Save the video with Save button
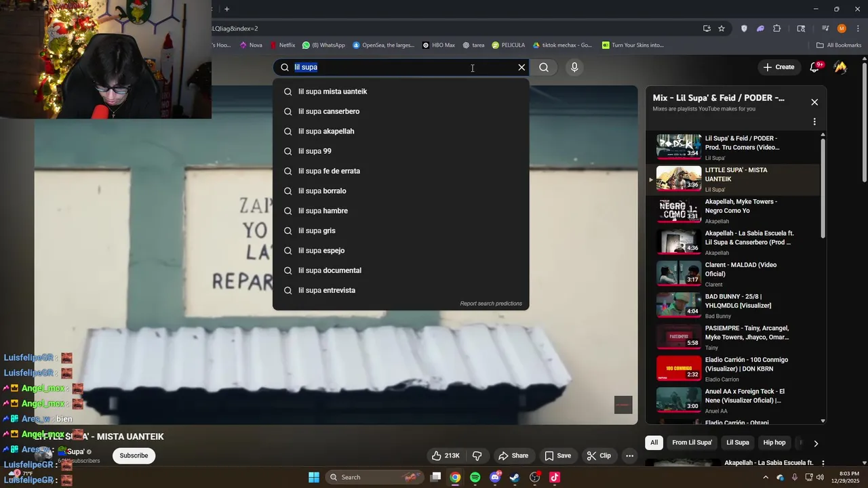Viewport: 868px width, 488px height. tap(557, 455)
